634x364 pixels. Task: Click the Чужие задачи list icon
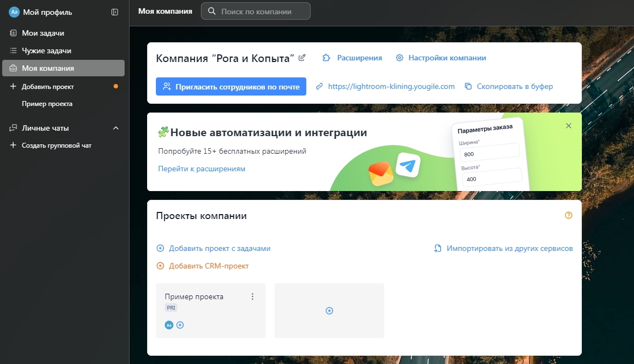point(13,51)
